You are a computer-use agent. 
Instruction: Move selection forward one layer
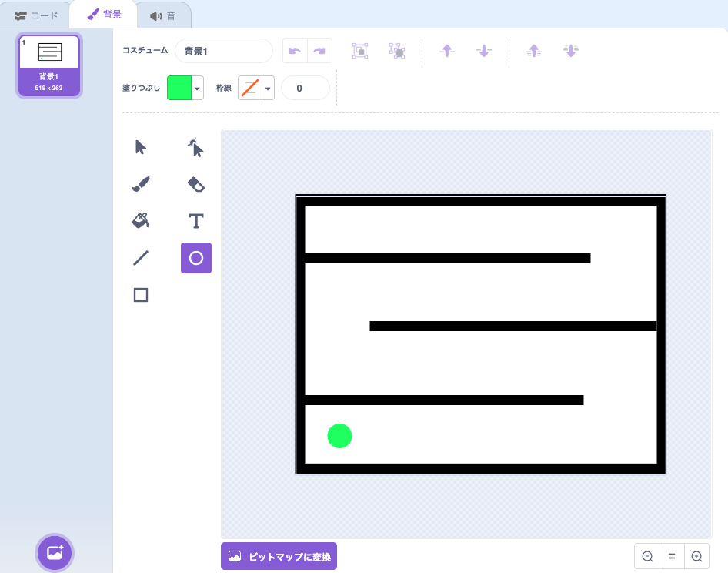tap(447, 51)
